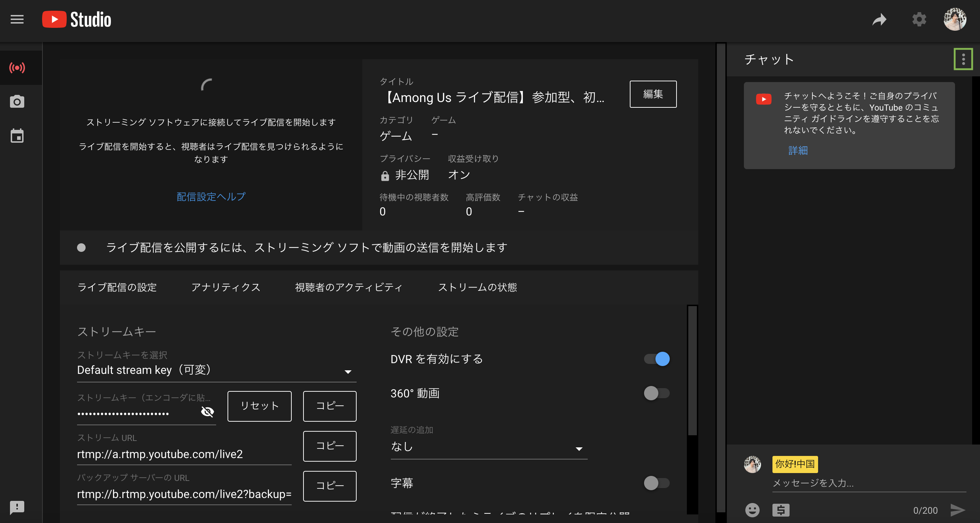The height and width of the screenshot is (523, 980).
Task: Expand the Default stream key dropdown
Action: pos(216,370)
